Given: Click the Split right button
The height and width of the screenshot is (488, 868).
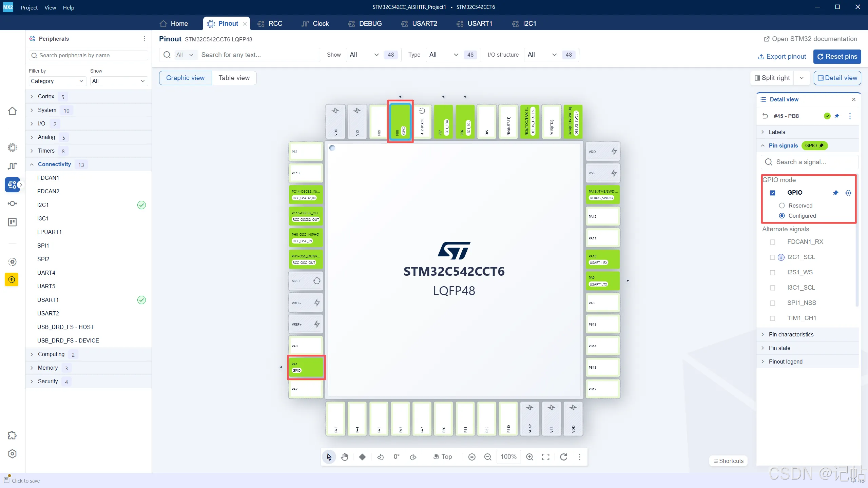Looking at the screenshot, I should [x=772, y=78].
